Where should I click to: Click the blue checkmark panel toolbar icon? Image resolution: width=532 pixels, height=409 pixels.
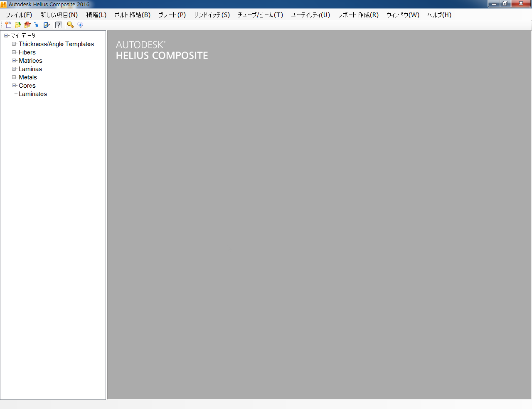click(47, 25)
